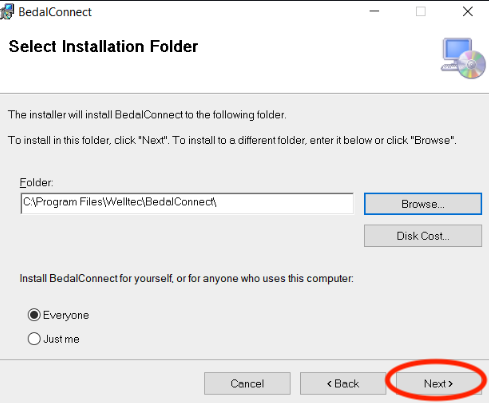This screenshot has height=403, width=489.
Task: Continue with the Next button
Action: click(438, 383)
